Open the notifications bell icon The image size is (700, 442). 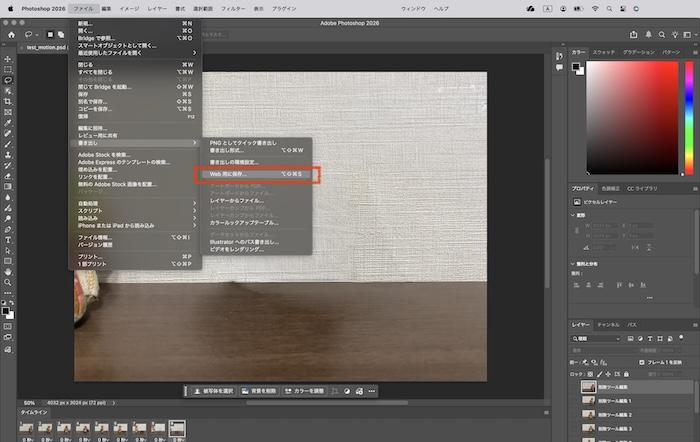648,35
